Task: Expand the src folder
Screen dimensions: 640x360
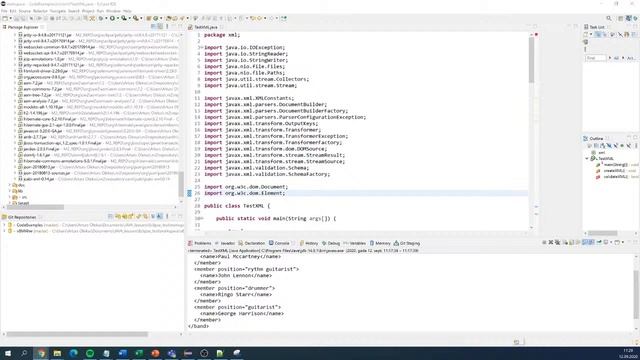Action: pyautogui.click(x=10, y=197)
